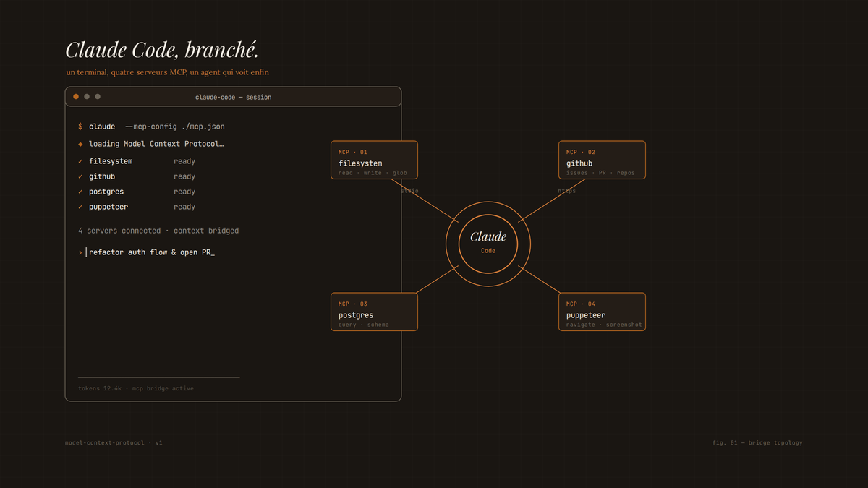Image resolution: width=868 pixels, height=488 pixels.
Task: Click 'model-context-protocol · v1' footer text
Action: pos(114,442)
